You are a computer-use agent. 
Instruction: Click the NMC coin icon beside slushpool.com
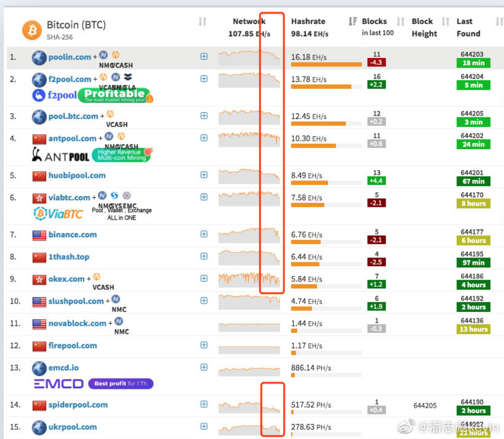tap(116, 299)
